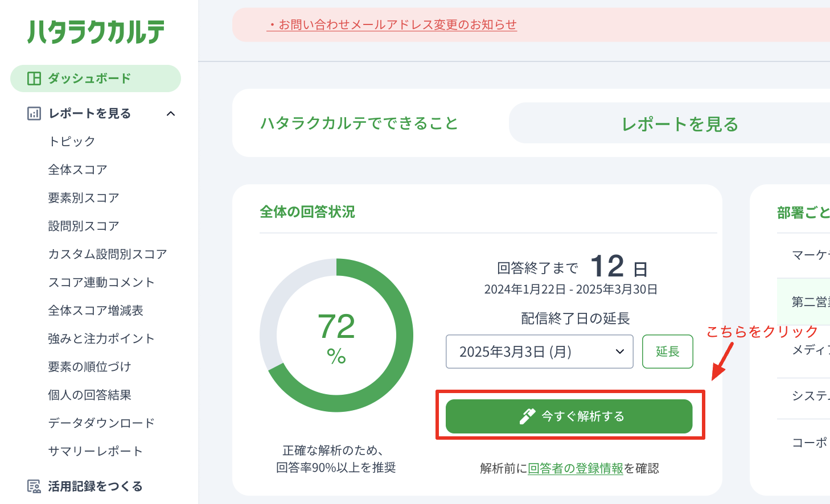
Task: Click the ハタラクカルテ logo
Action: click(x=96, y=32)
